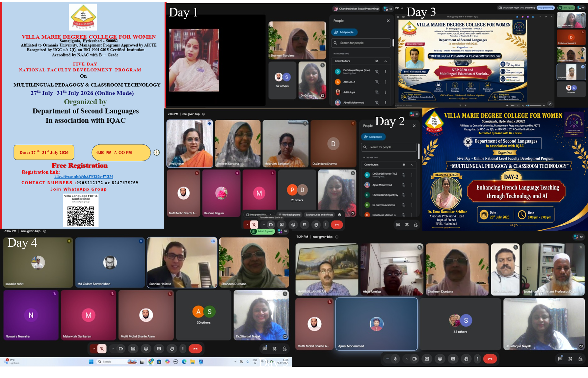The image size is (588, 378).
Task: Unmute microphone in the 7:03 PM Day 2 meeting
Action: tap(254, 225)
